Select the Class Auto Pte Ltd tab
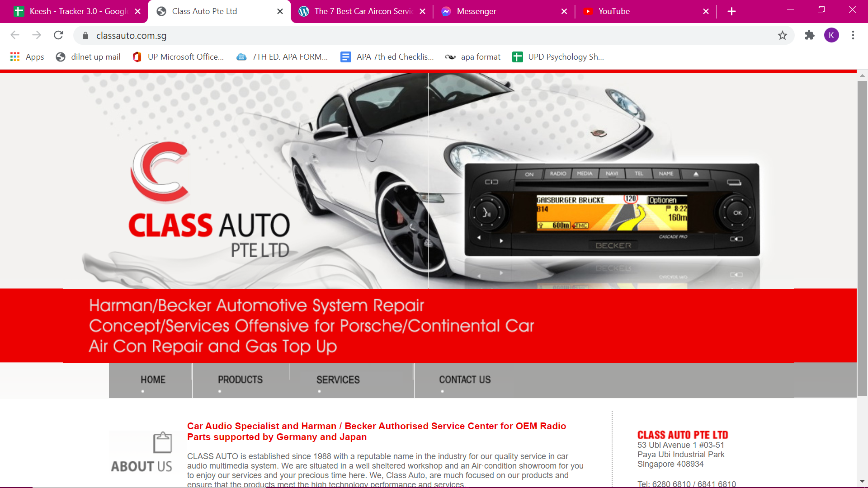868x488 pixels. 219,11
